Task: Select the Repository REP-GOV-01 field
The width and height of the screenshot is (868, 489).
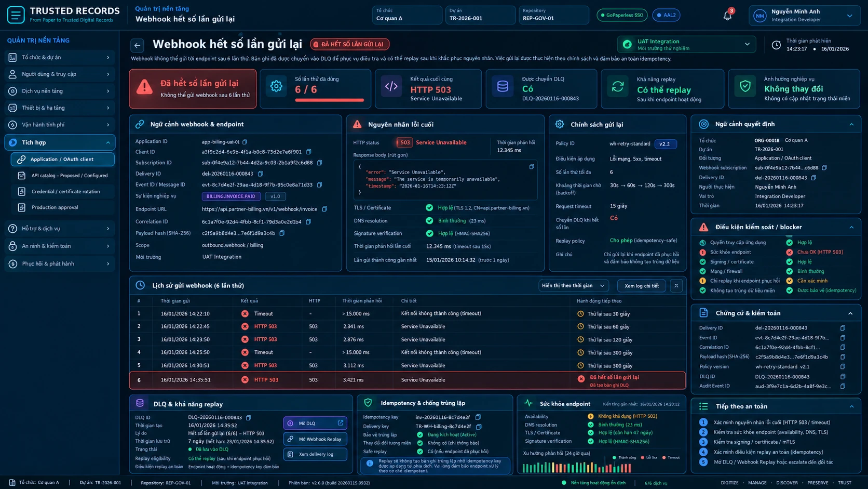Action: (554, 15)
